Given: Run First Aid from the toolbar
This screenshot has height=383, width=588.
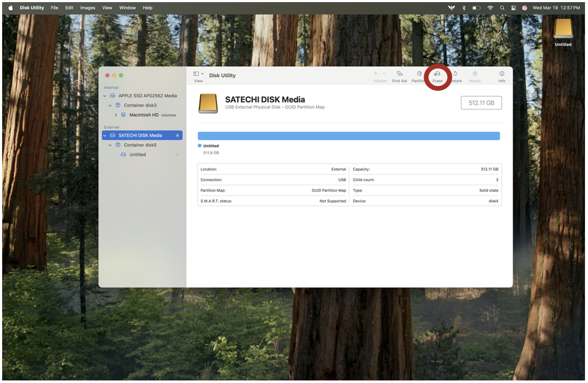Looking at the screenshot, I should click(399, 74).
